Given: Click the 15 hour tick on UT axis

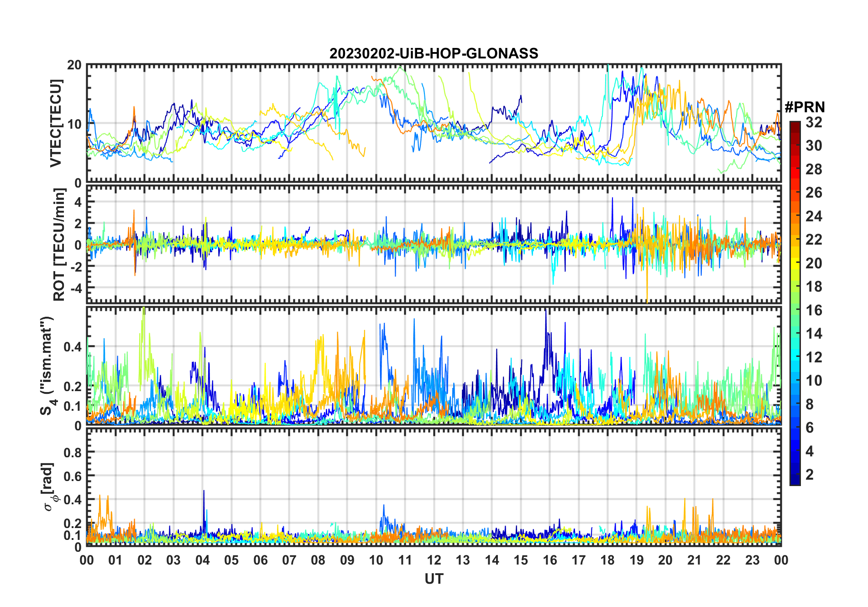Looking at the screenshot, I should tap(521, 560).
